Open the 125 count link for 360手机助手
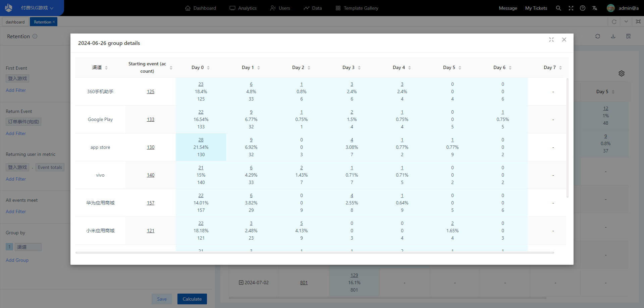644x308 pixels. coord(151,91)
